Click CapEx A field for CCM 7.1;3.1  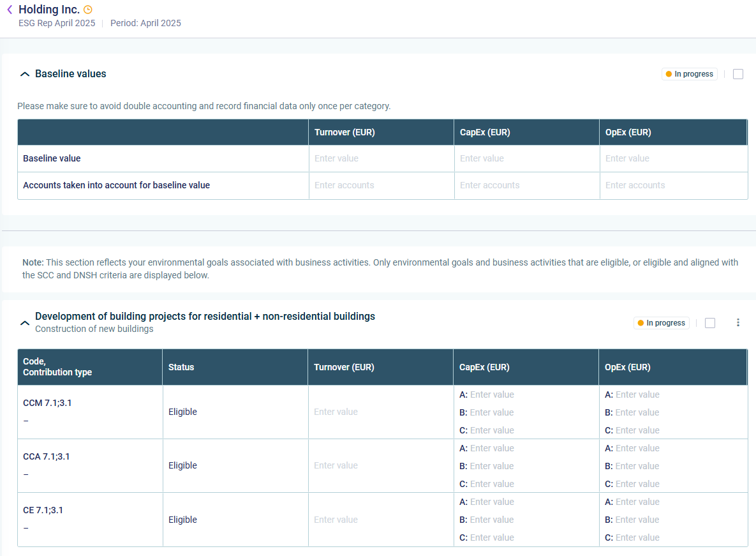[x=492, y=394]
